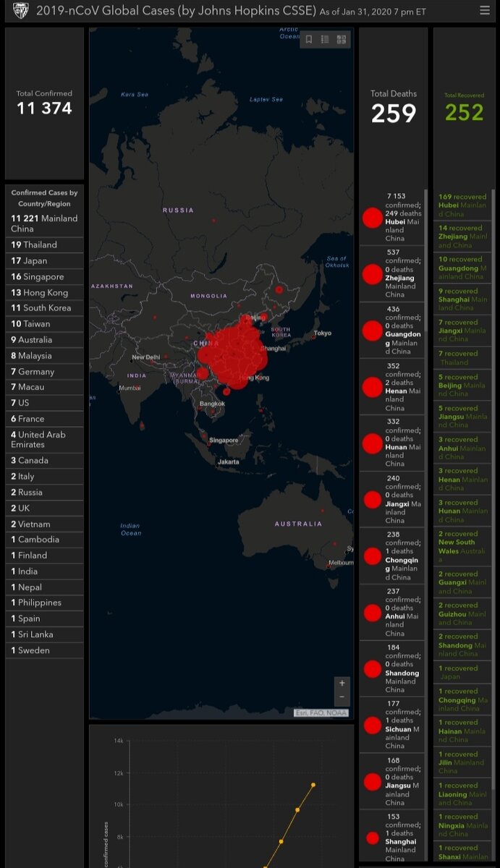Select United Arab Emirates with 4 cases
The image size is (500, 868).
click(44, 439)
